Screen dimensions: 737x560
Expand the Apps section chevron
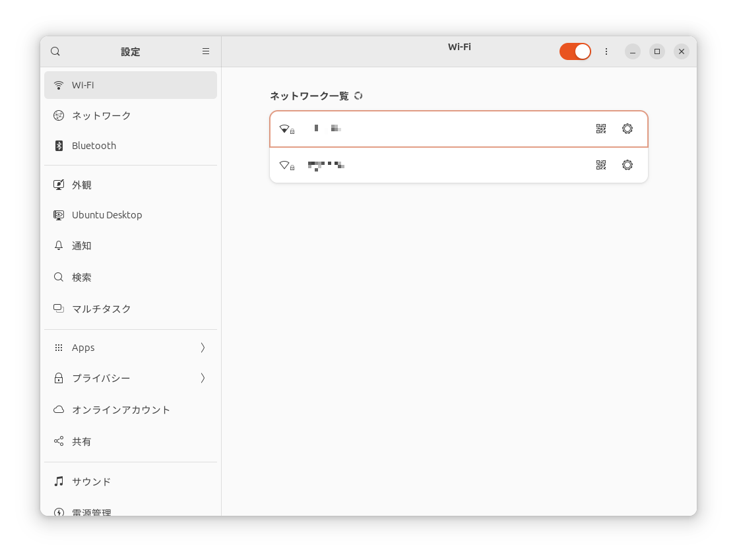[203, 348]
